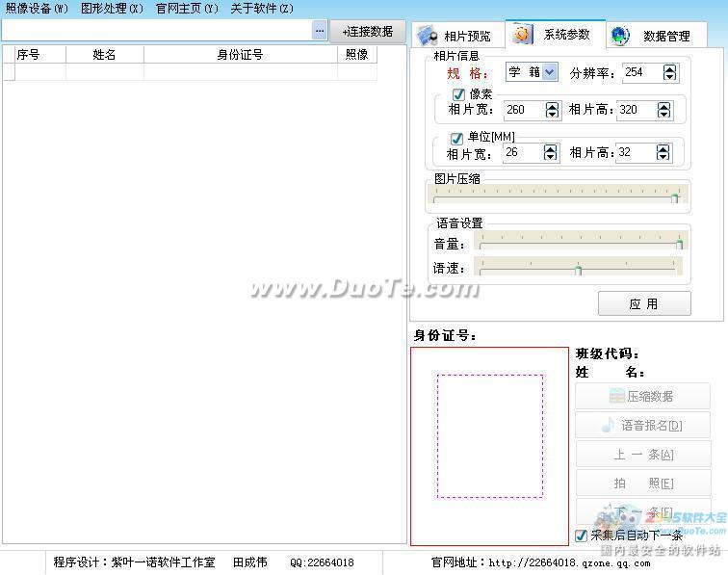Click the pixel 相片高 spinner arrows at 320
The width and height of the screenshot is (728, 575).
[663, 110]
